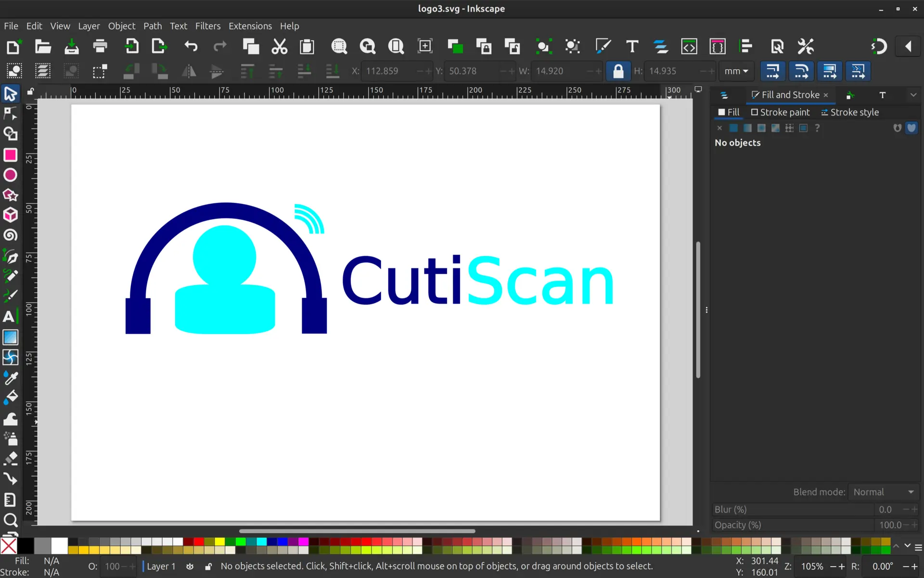Choose the Spiral tool
The height and width of the screenshot is (578, 924).
(10, 235)
